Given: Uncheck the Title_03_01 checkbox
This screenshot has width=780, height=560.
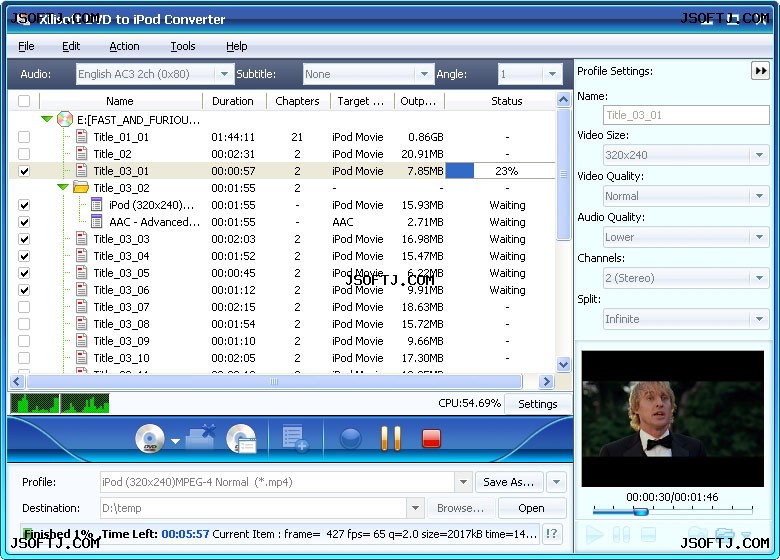Looking at the screenshot, I should [24, 171].
